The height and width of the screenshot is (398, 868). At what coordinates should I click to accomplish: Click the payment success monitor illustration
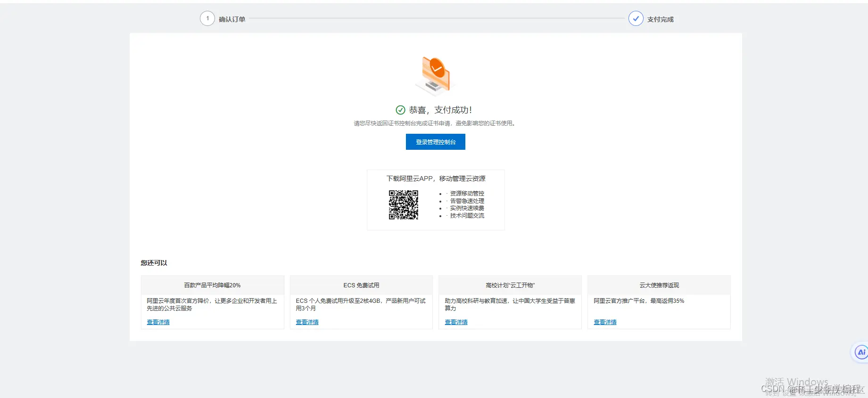(x=435, y=75)
